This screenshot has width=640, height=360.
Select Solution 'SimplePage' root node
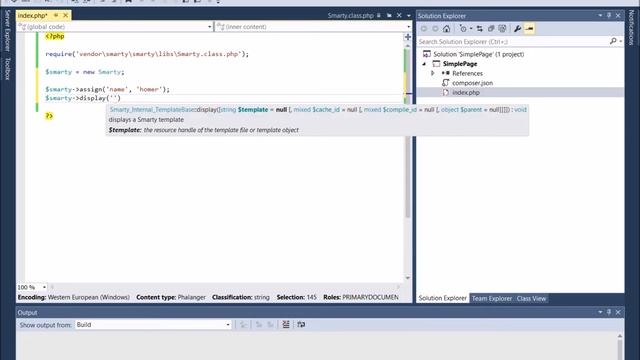[478, 54]
